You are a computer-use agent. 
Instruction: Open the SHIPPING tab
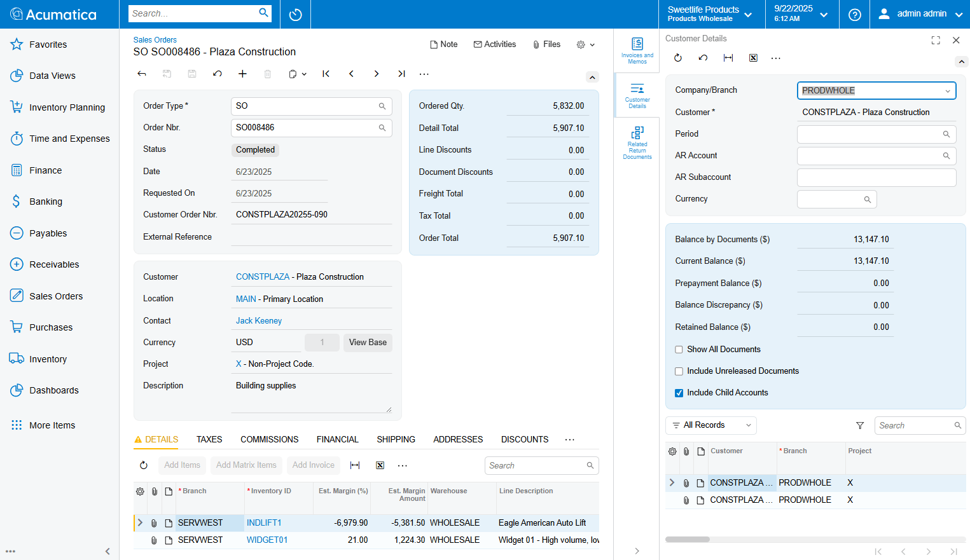click(396, 439)
